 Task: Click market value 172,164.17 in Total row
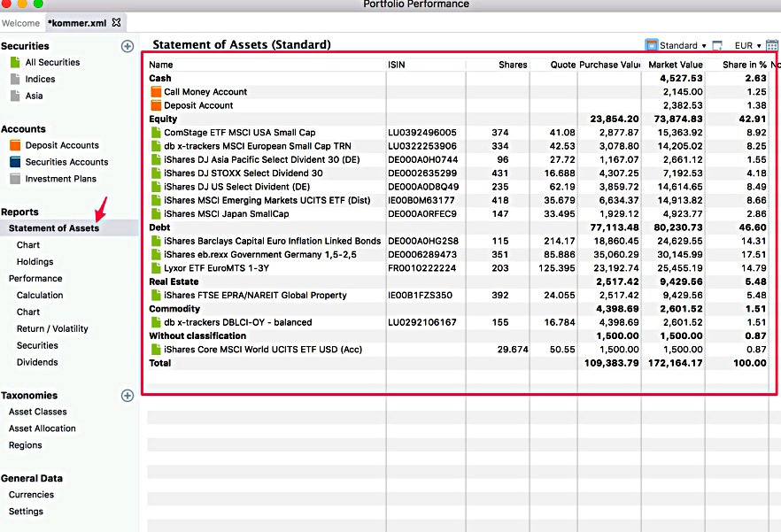(x=676, y=363)
